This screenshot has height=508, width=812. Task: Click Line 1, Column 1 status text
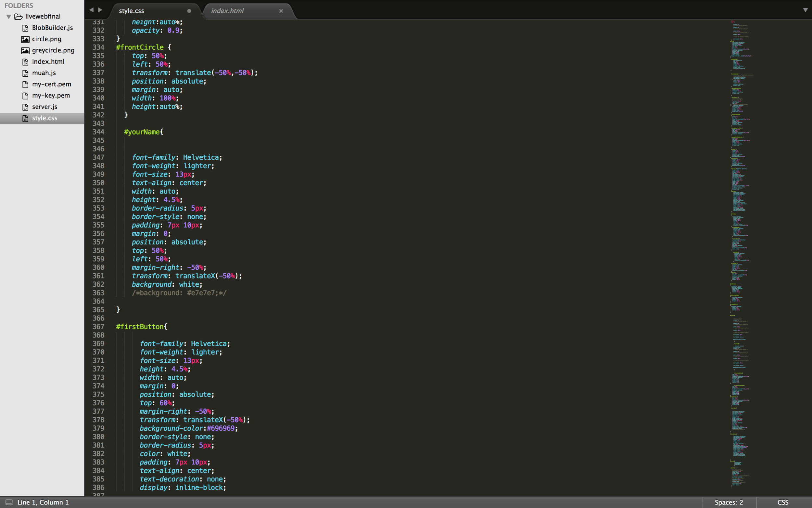(x=43, y=502)
